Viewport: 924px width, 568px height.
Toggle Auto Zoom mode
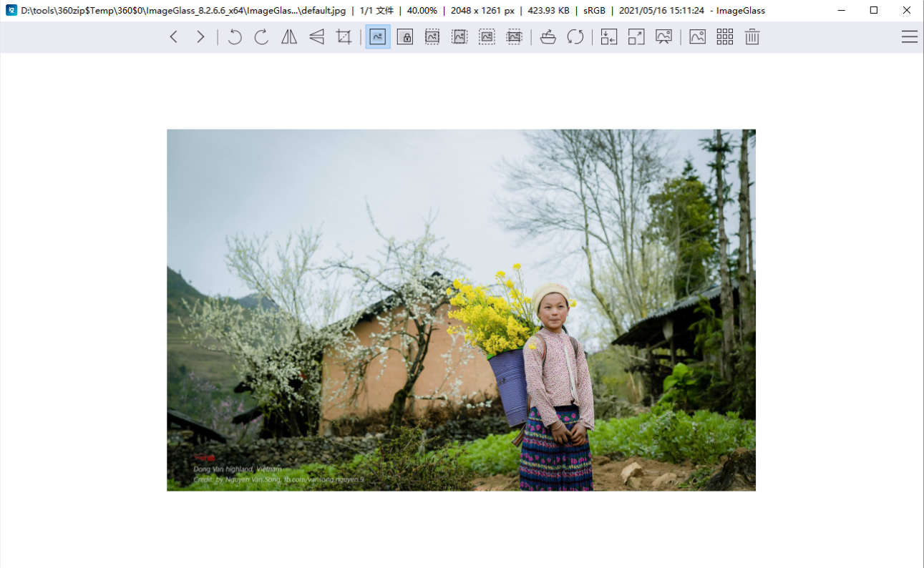378,37
